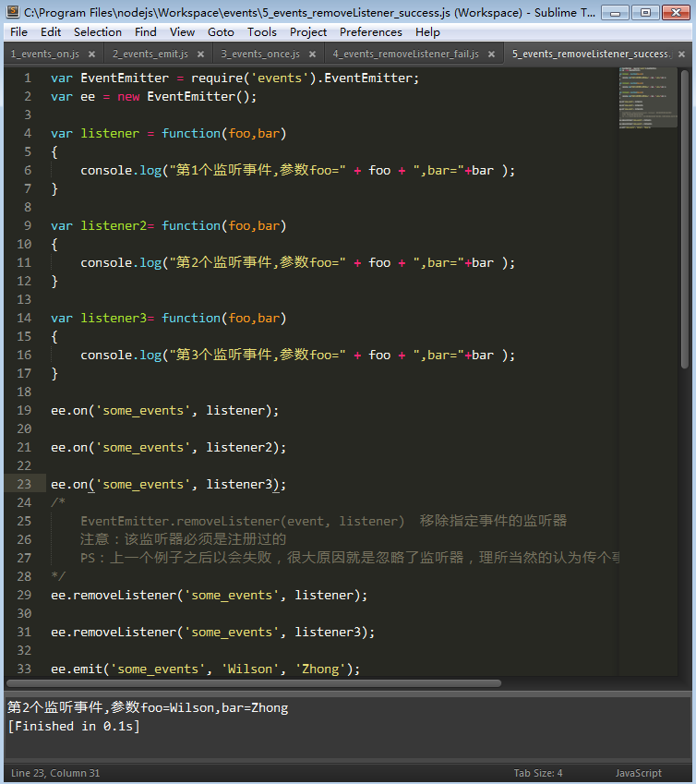Click variable name 'listener' on line 4
Viewport: 696px width, 784px height.
(110, 134)
